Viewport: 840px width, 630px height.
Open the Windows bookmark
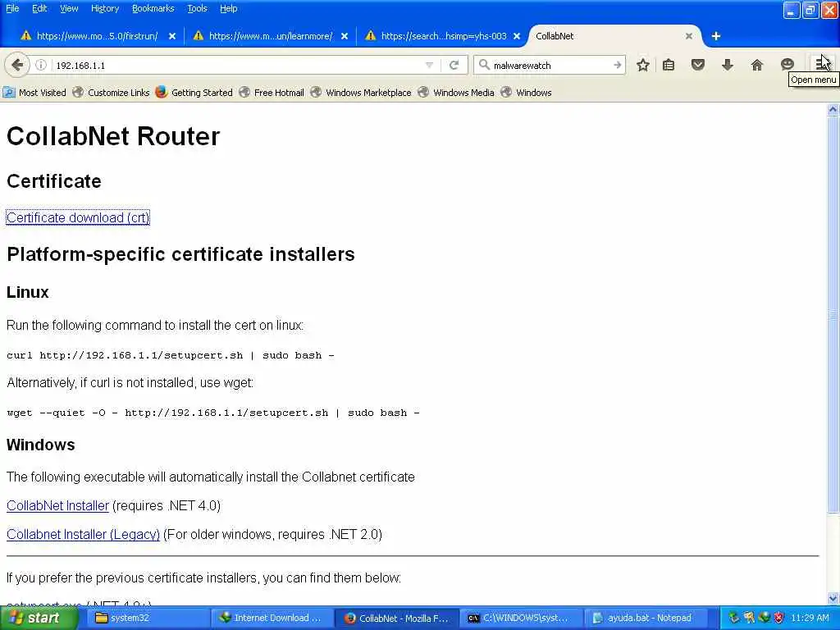coord(526,92)
